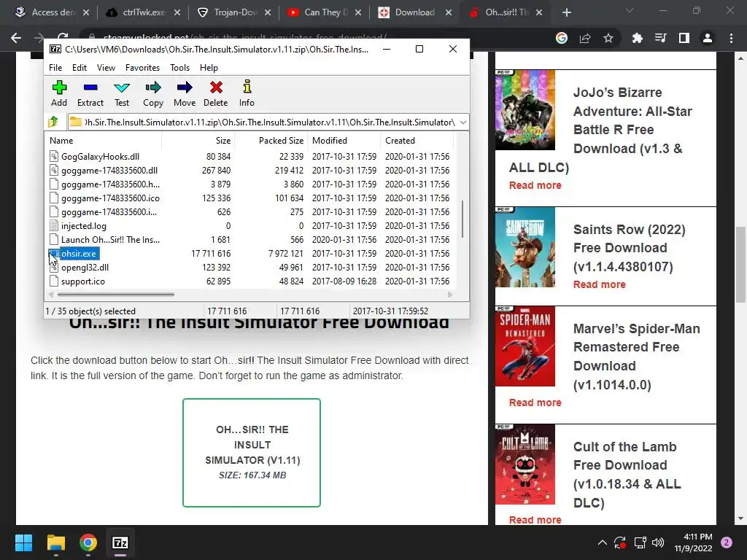Open Chrome media control icon
Screen dimensions: 747x560
coord(660,38)
